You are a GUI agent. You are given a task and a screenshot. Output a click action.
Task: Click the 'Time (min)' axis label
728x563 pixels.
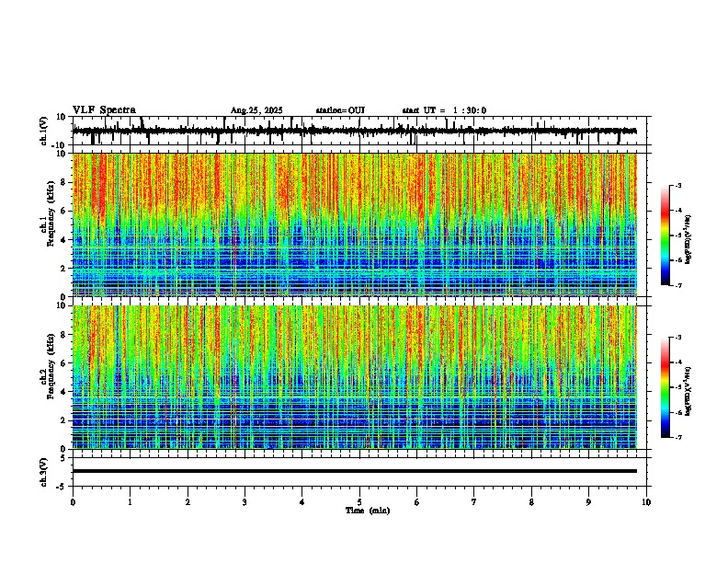pyautogui.click(x=368, y=511)
